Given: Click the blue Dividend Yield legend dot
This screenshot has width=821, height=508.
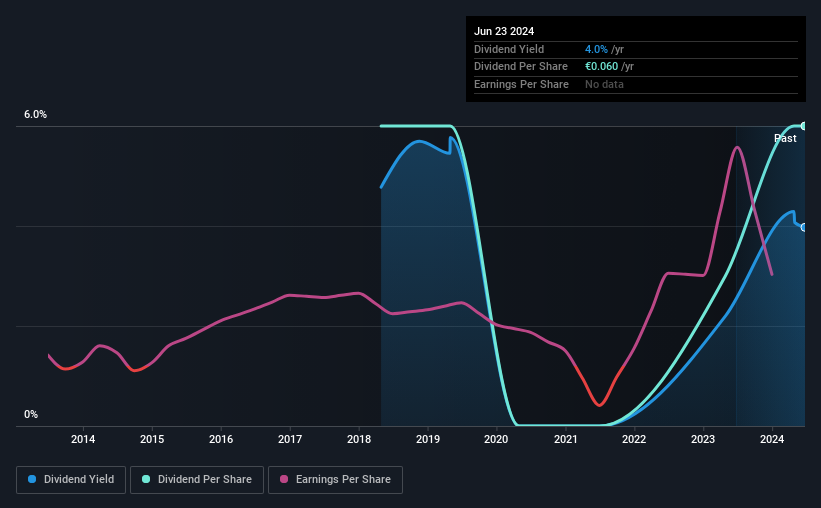Looking at the screenshot, I should [32, 479].
